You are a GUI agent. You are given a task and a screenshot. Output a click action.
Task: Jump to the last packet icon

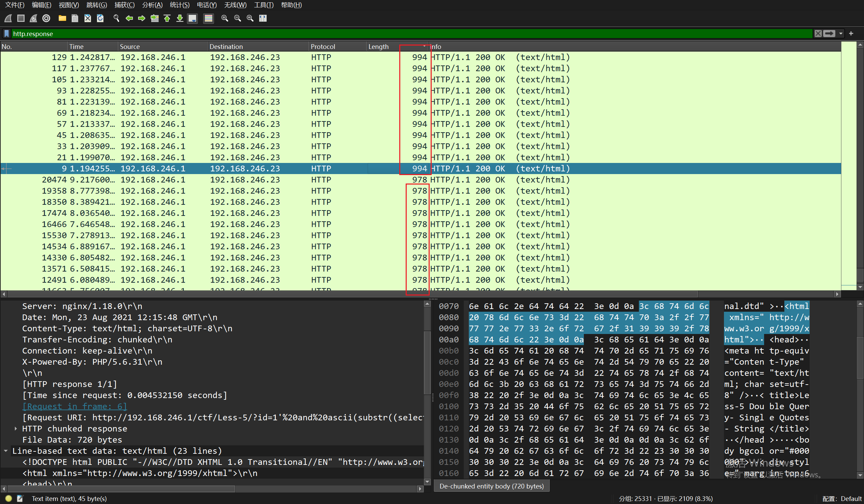[x=180, y=19]
